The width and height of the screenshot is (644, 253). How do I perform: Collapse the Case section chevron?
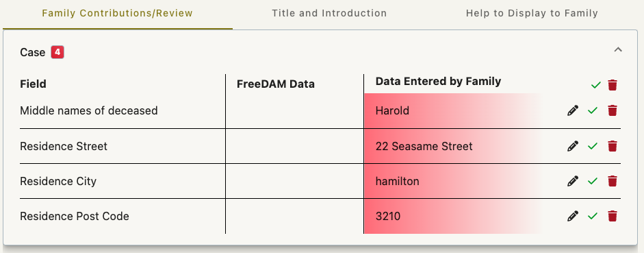618,50
